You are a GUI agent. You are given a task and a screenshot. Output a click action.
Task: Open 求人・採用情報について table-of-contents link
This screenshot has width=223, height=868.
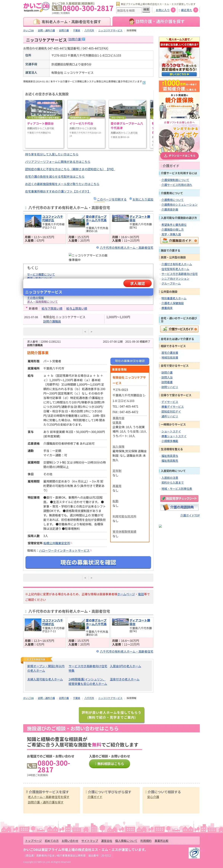coord(43,302)
